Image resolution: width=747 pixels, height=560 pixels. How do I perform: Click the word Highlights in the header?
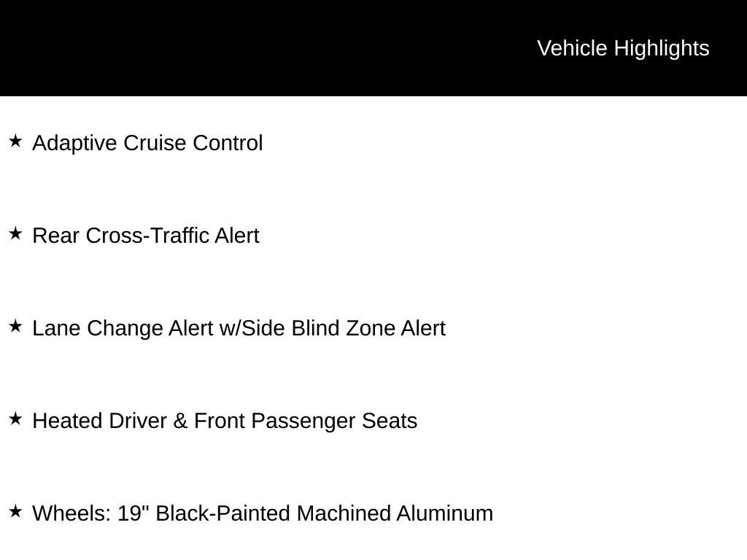tap(662, 49)
